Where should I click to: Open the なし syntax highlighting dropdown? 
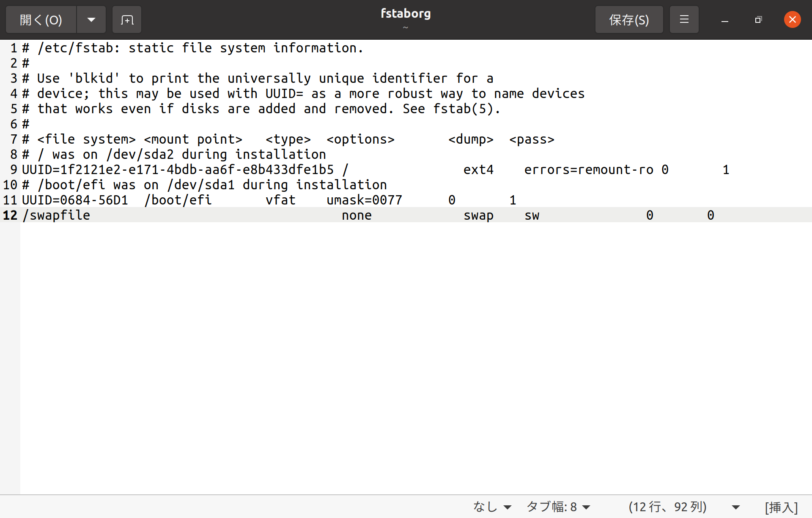tap(493, 507)
